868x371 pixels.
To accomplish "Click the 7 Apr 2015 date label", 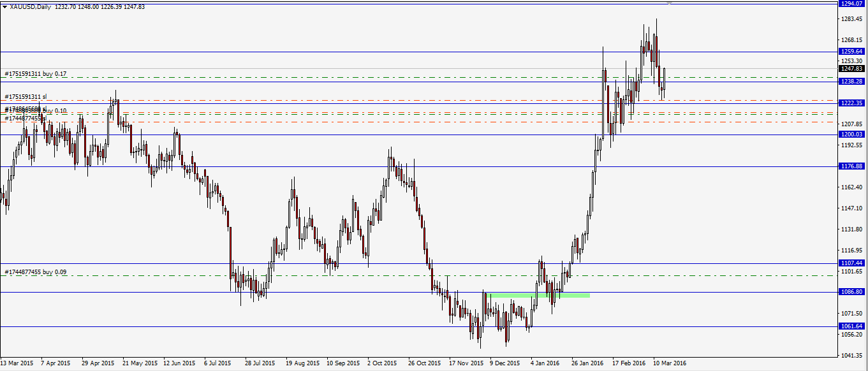I will pos(56,363).
